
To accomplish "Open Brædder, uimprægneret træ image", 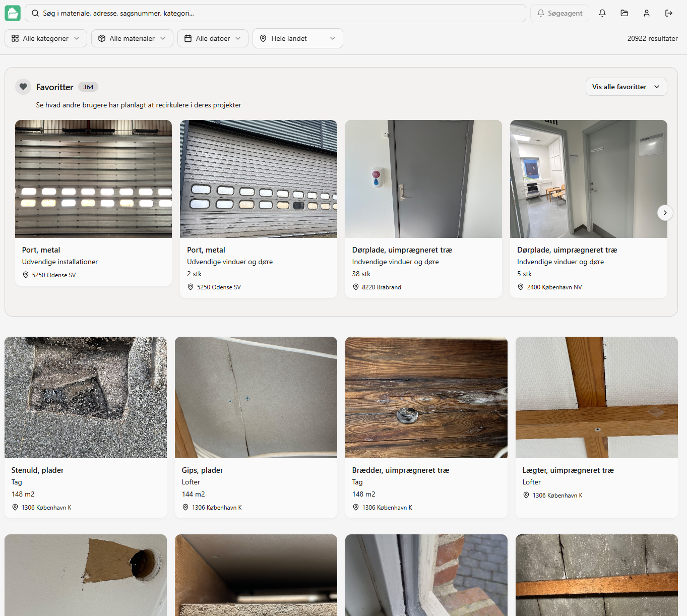I will point(426,397).
